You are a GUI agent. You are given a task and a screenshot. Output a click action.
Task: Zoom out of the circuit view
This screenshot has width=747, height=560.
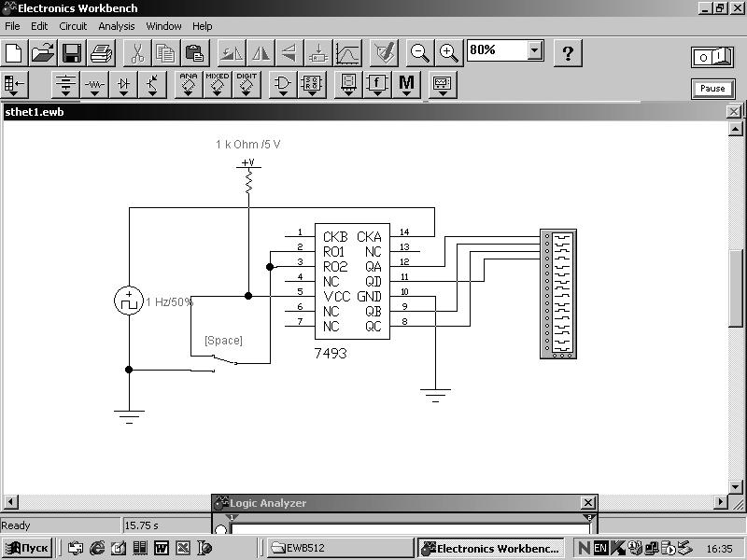pyautogui.click(x=419, y=53)
